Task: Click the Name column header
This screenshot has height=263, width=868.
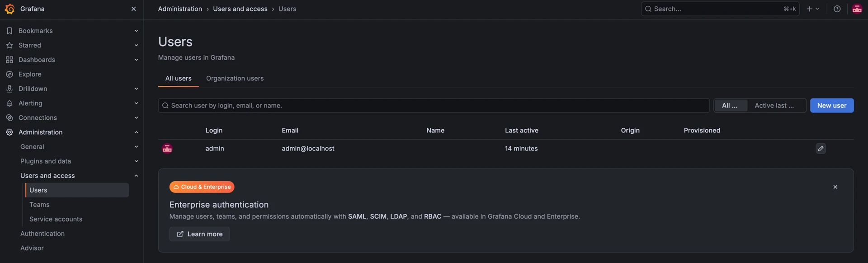Action: [435, 130]
